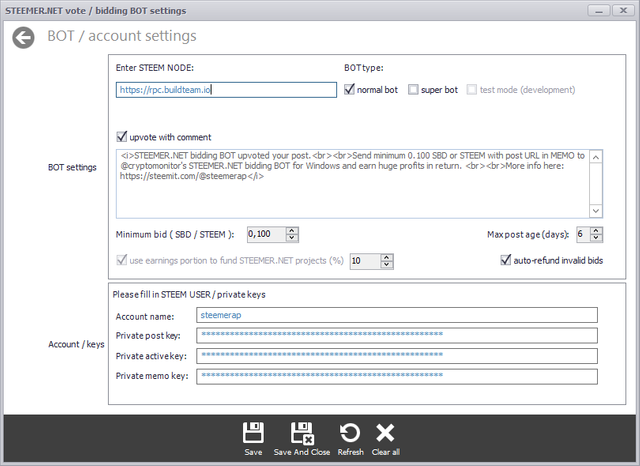This screenshot has width=640, height=466.
Task: Click the Refresh circular arrow icon
Action: pos(350,433)
